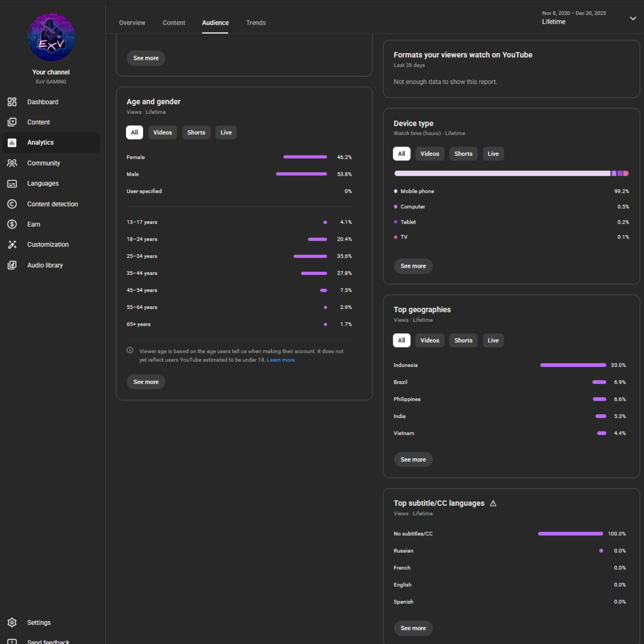The height and width of the screenshot is (644, 644).
Task: Open Community via its people icon
Action: [x=12, y=163]
